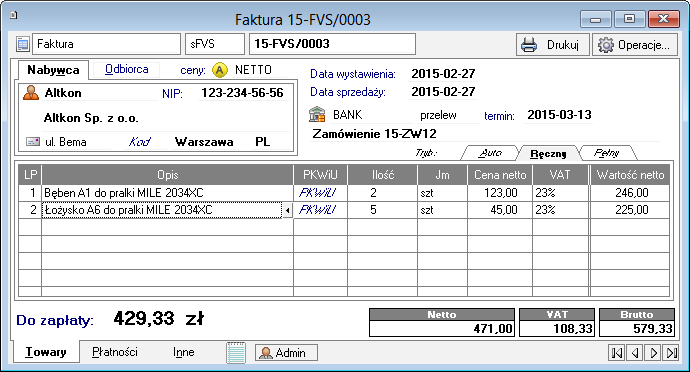Click the Admin user button
The image size is (690, 372).
tap(286, 353)
